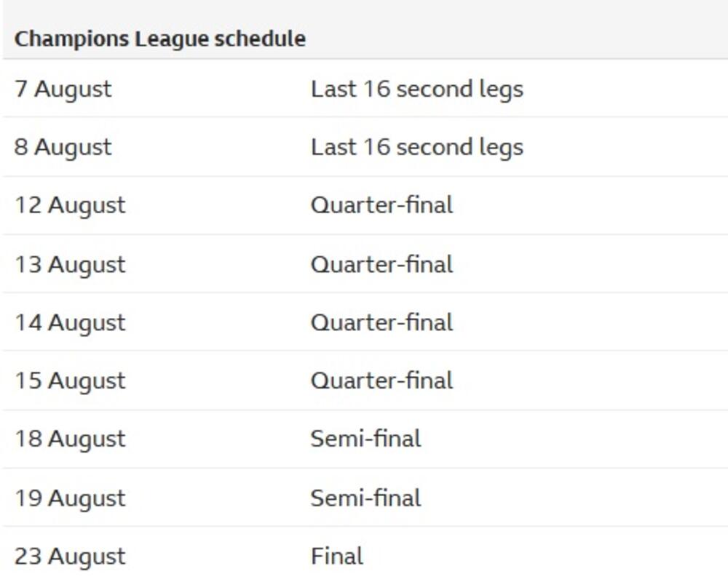The image size is (728, 582).
Task: Select the 12 August date cell
Action: pyautogui.click(x=70, y=205)
